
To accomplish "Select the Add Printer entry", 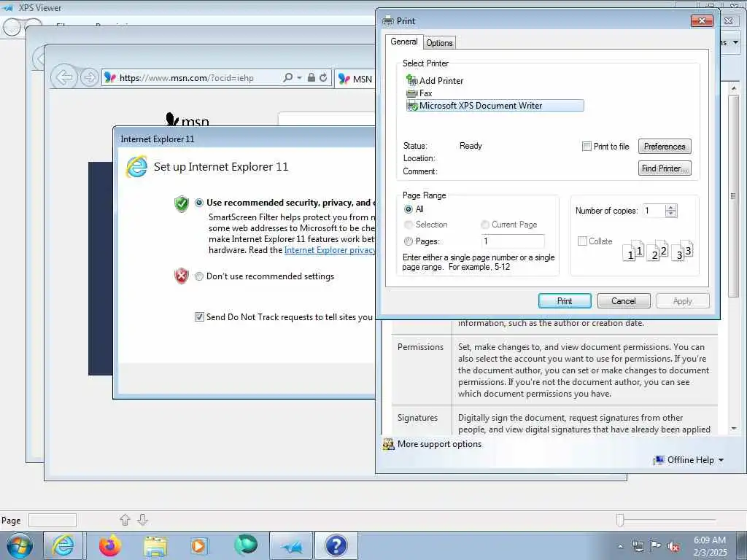I will pos(435,80).
